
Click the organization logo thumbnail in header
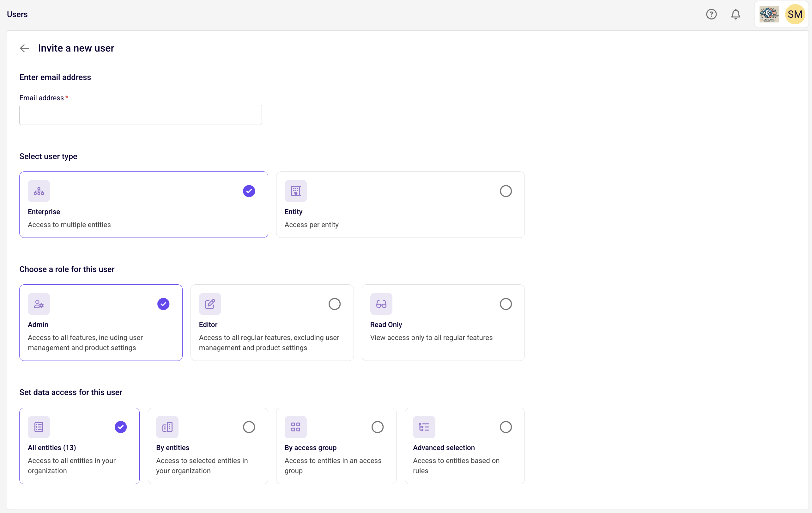tap(769, 14)
